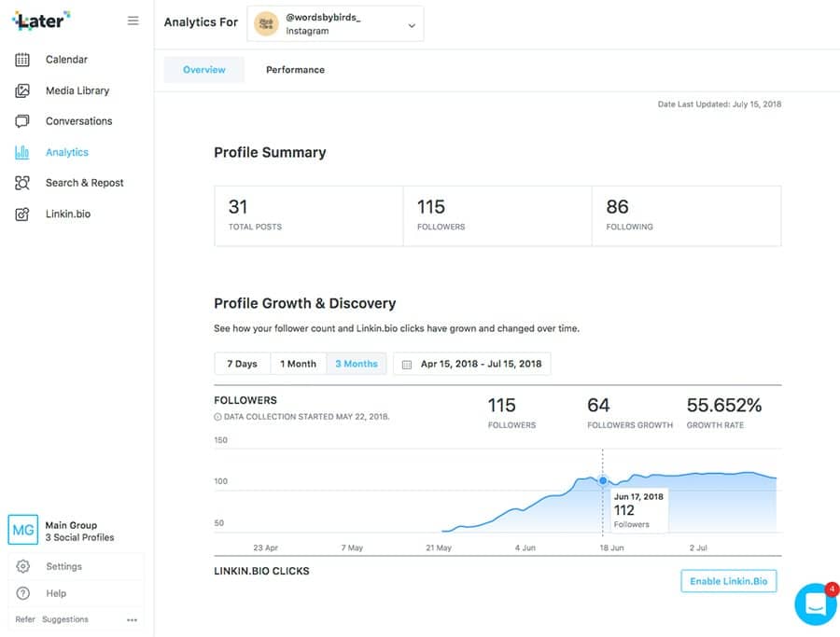Open the Apr 15 - Jul 15, 2018 date picker
Screen dimensions: 840x637
coord(472,364)
